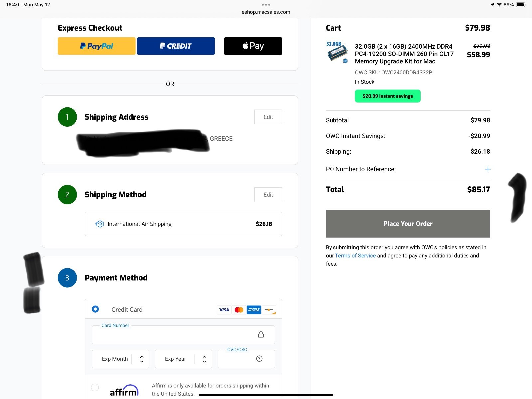The width and height of the screenshot is (532, 399).
Task: Select the Credit Card radio button
Action: (x=95, y=309)
